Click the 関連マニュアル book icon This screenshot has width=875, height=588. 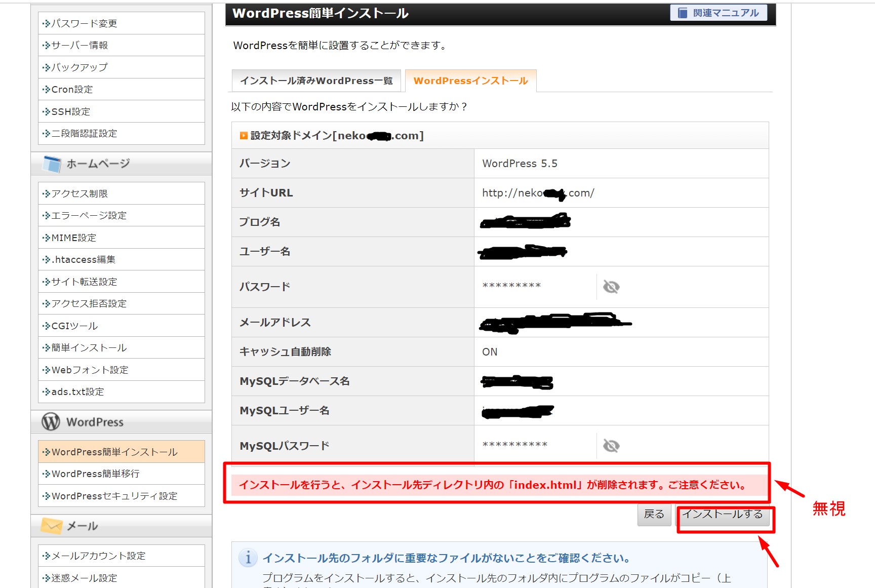[x=683, y=13]
